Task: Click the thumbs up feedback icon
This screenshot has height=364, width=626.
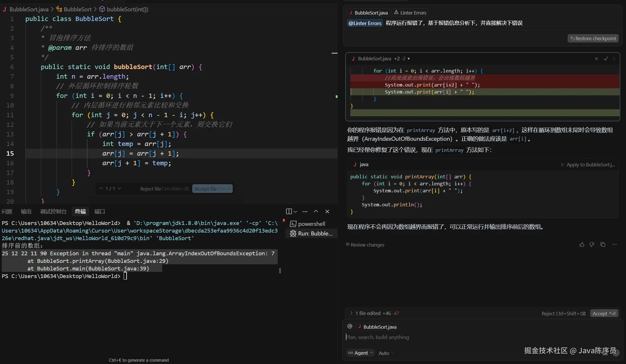Action: [582, 245]
